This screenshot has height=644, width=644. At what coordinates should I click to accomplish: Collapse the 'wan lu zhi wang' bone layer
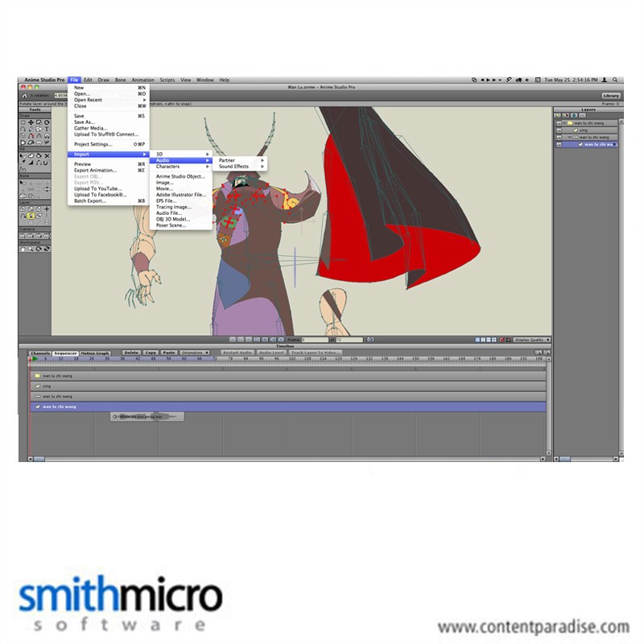(569, 137)
